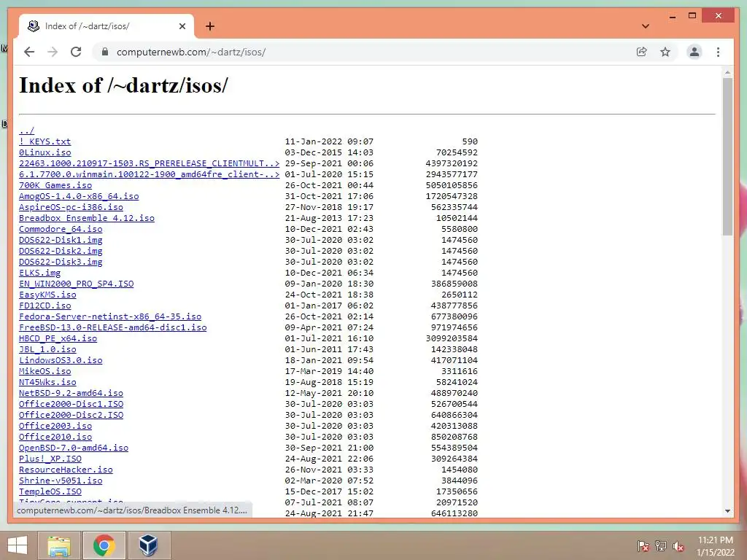
Task: Download LindowsOS3.0.iso
Action: [x=61, y=360]
